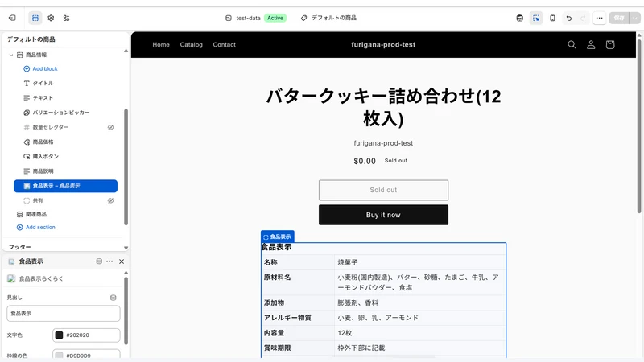Click the store search magnifier icon
Screen dimensions: 644x362
click(x=572, y=45)
